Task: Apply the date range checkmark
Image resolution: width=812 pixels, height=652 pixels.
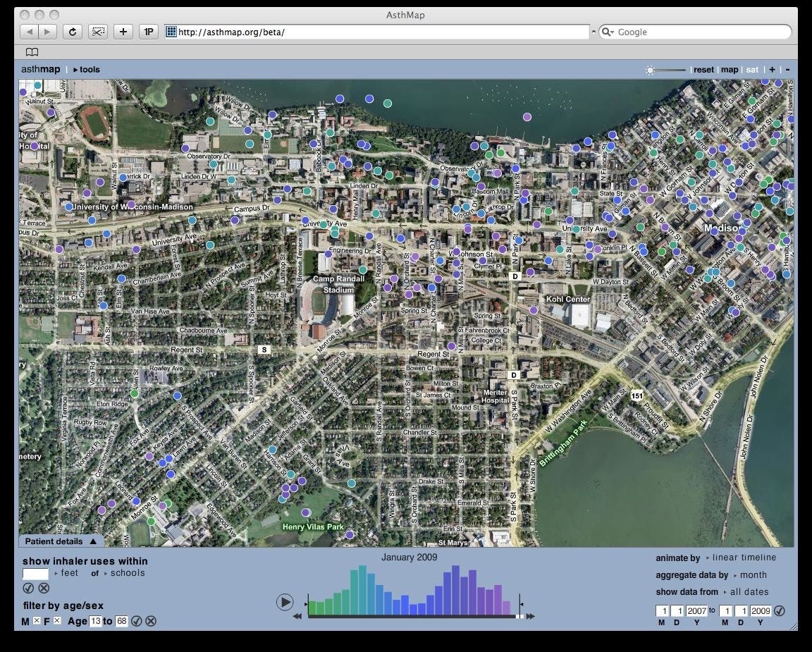Action: click(x=780, y=611)
